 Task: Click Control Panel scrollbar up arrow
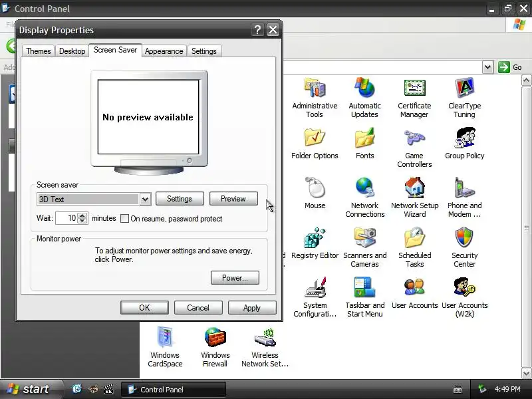coord(526,80)
